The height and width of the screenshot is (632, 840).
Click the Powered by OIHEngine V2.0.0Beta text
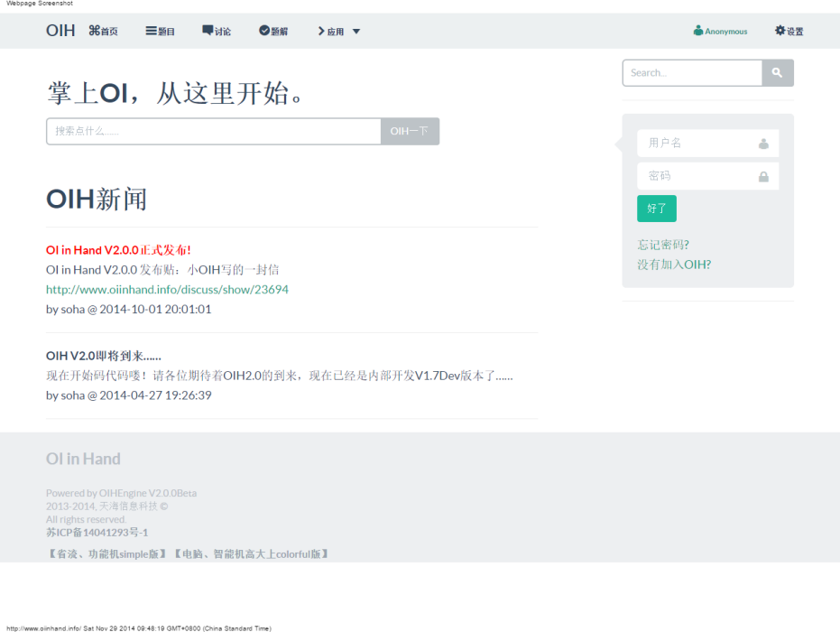click(121, 493)
